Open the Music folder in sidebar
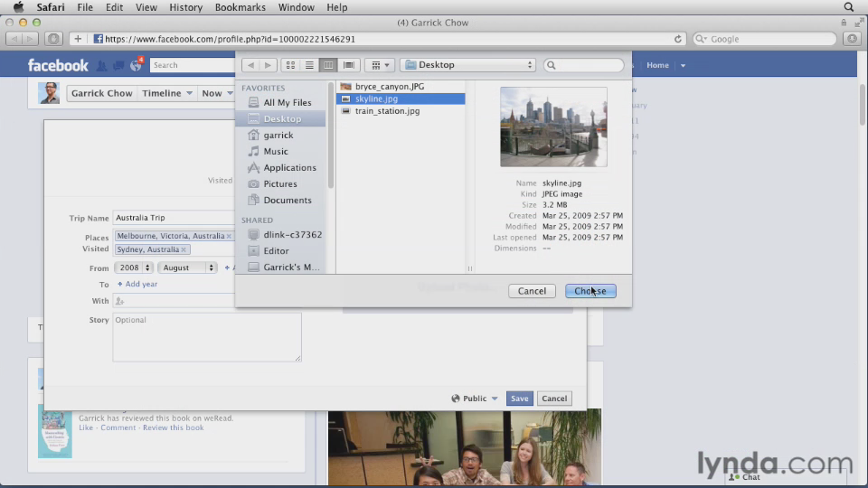Viewport: 868px width, 488px height. coord(280,151)
